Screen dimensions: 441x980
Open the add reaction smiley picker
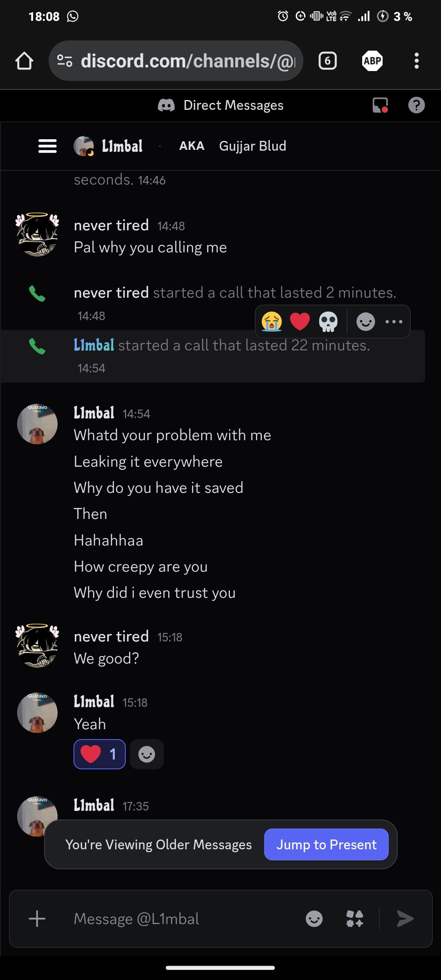coord(365,322)
